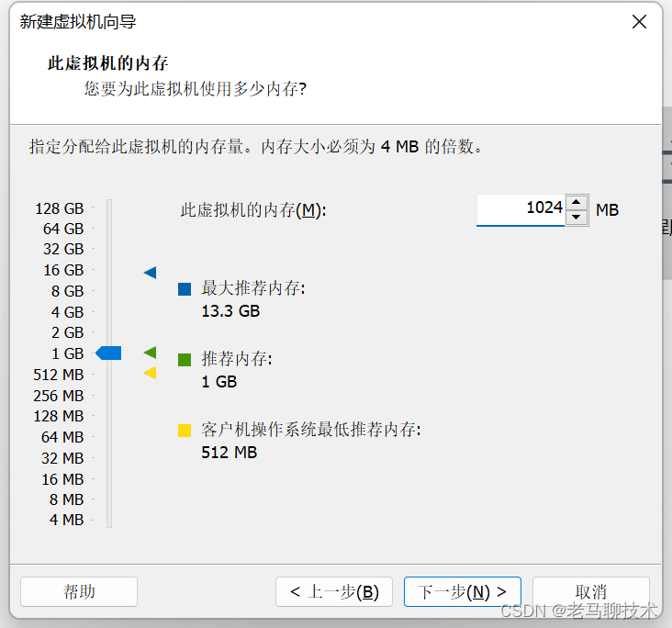Click the green recommended memory arrow marker
The height and width of the screenshot is (628, 672).
tap(150, 353)
